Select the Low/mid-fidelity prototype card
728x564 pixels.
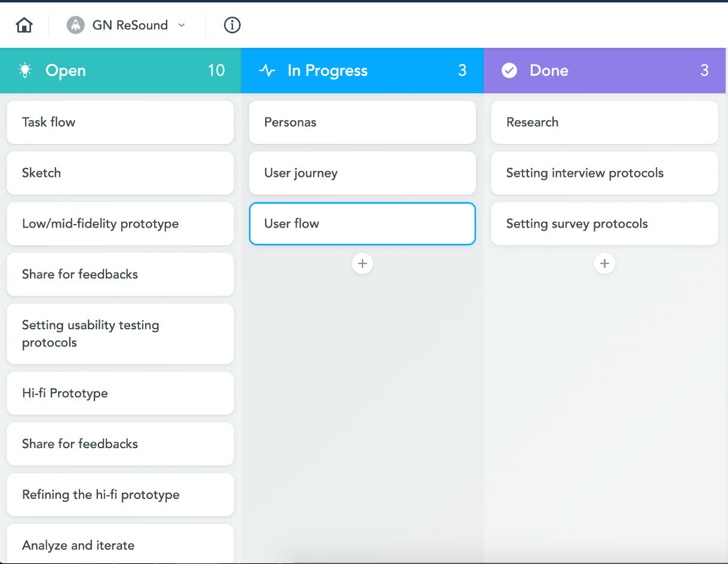[120, 223]
